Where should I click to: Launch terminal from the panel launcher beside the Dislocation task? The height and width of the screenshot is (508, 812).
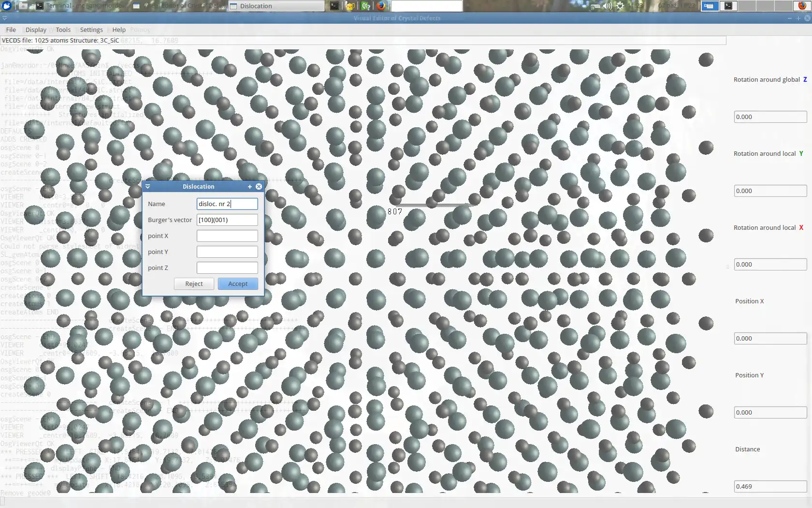[334, 6]
